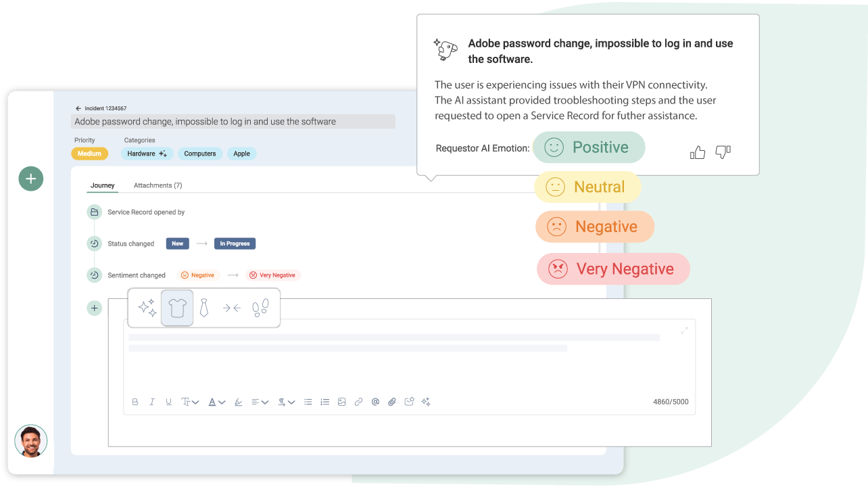Attach a file with the paperclip icon

click(x=392, y=402)
